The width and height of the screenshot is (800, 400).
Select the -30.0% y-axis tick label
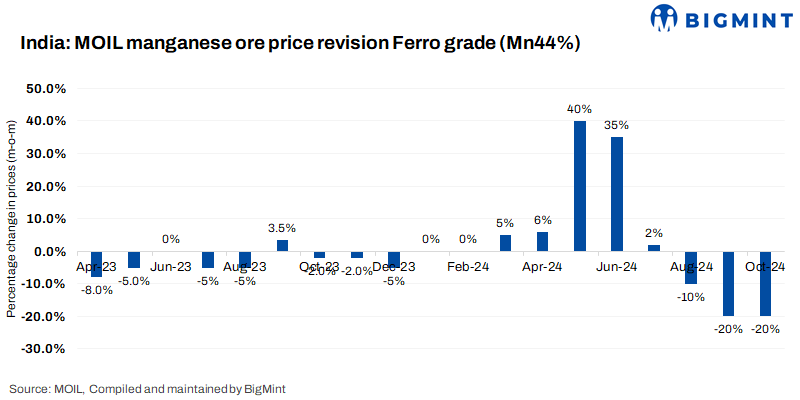pyautogui.click(x=43, y=349)
